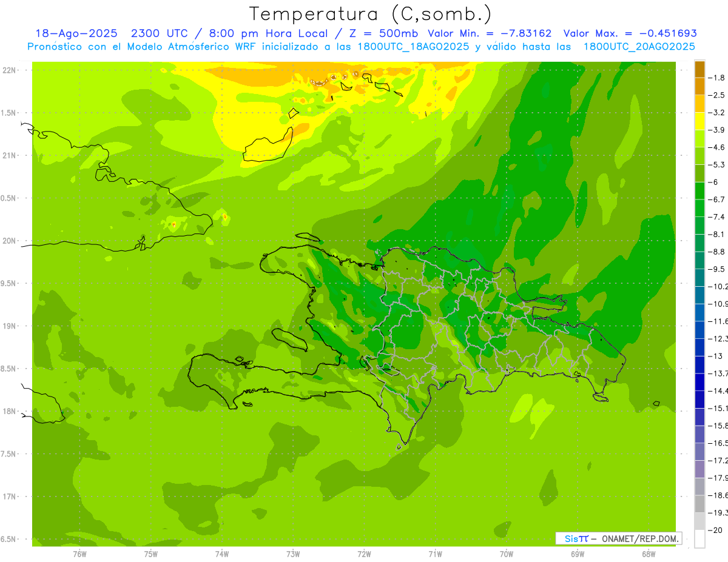Click the '20N' latitude label
The width and height of the screenshot is (728, 562).
(8, 241)
